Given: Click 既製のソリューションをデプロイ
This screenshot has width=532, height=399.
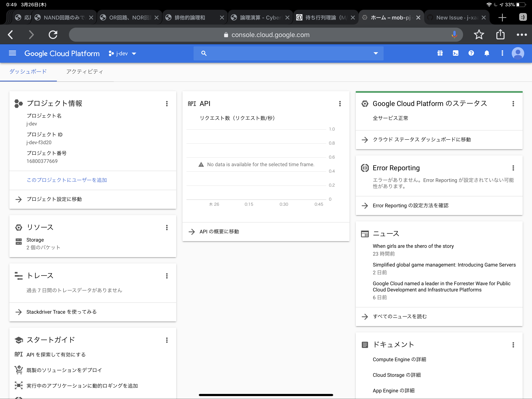Looking at the screenshot, I should [64, 370].
